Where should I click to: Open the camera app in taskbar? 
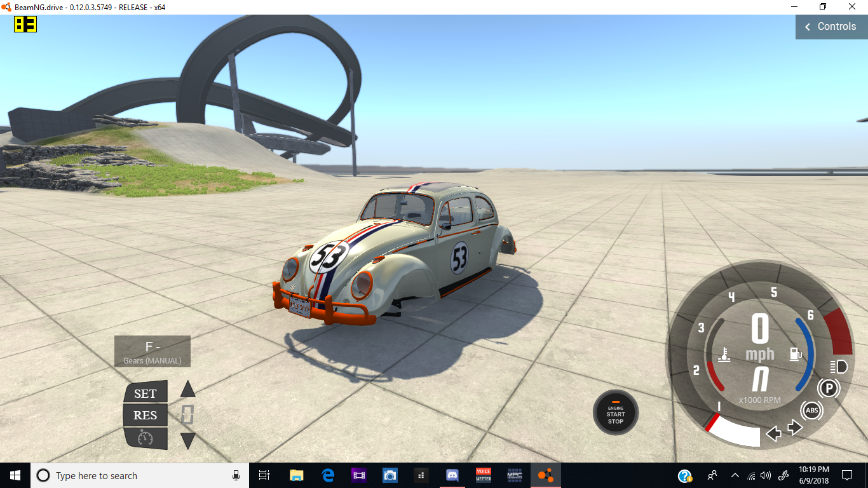click(390, 475)
